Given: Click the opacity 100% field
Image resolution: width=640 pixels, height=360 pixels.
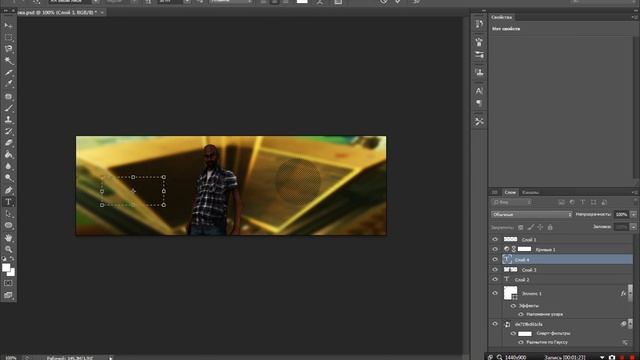Looking at the screenshot, I should coord(621,214).
